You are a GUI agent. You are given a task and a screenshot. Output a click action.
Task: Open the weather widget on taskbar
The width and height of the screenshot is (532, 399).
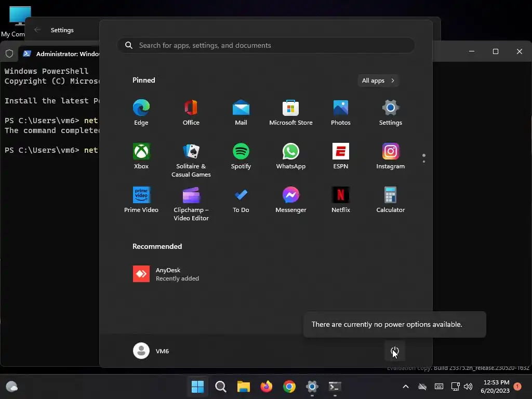[11, 387]
